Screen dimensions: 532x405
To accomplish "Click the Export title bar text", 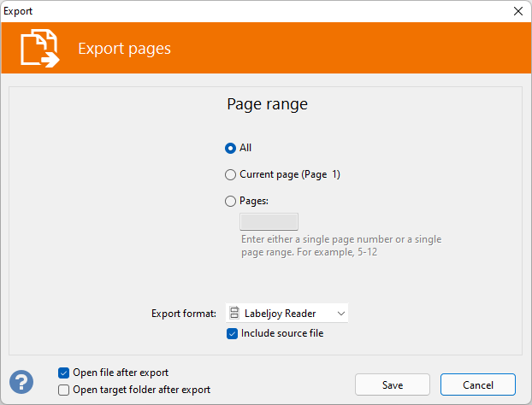I will coord(19,11).
